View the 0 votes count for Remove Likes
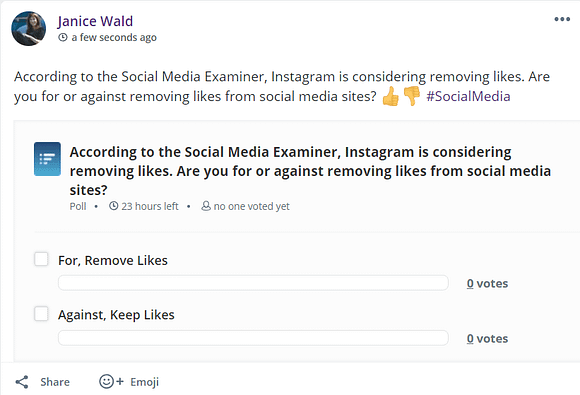Image resolution: width=580 pixels, height=395 pixels. pos(487,284)
